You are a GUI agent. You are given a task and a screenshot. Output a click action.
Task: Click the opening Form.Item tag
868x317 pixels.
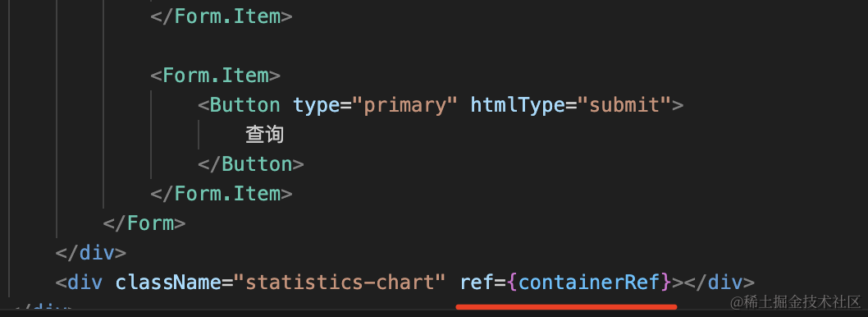pos(215,76)
